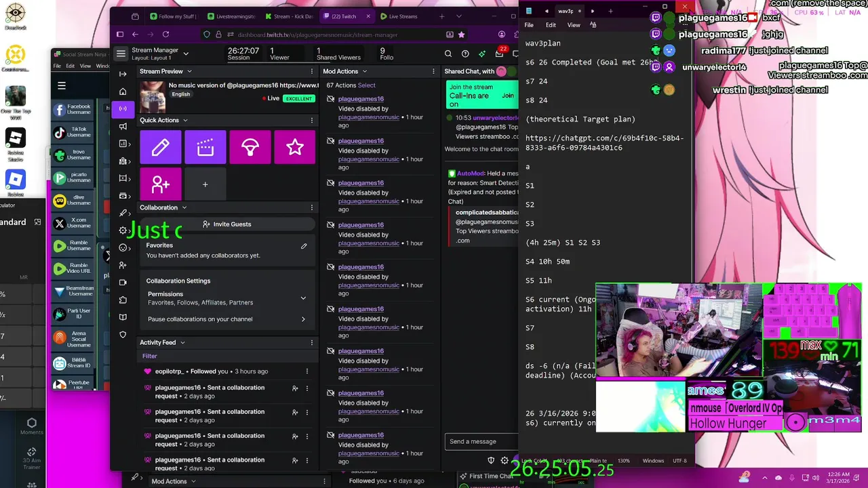Click the star quick action tile
This screenshot has width=868, height=488.
(295, 147)
